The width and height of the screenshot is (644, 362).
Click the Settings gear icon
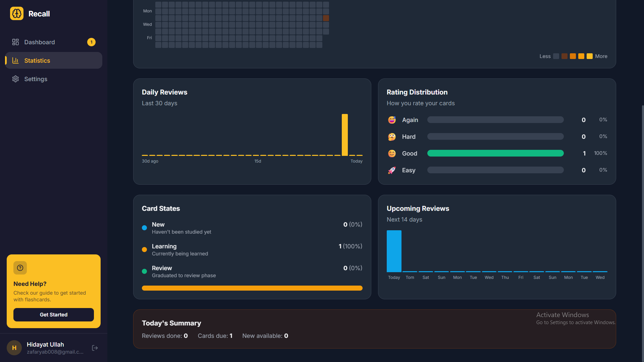coord(15,79)
